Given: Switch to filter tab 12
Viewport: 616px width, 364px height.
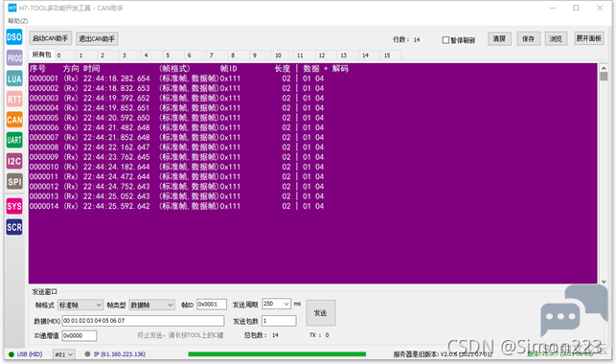Looking at the screenshot, I should pyautogui.click(x=322, y=56).
